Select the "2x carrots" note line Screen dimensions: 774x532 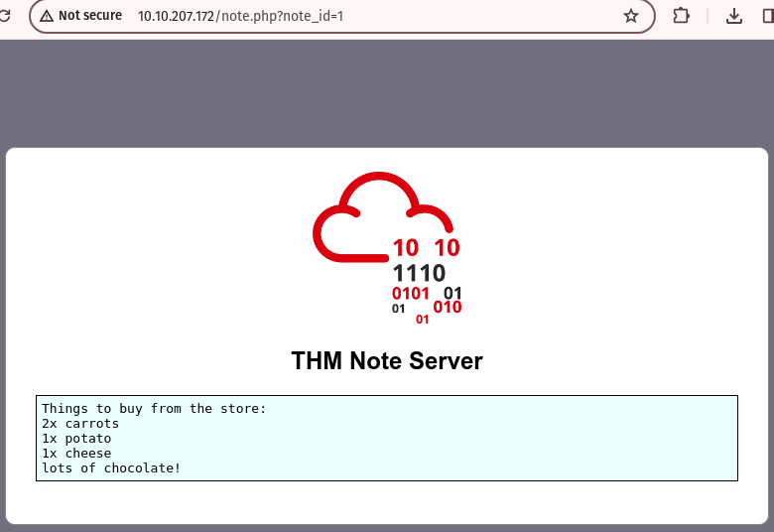tap(79, 424)
